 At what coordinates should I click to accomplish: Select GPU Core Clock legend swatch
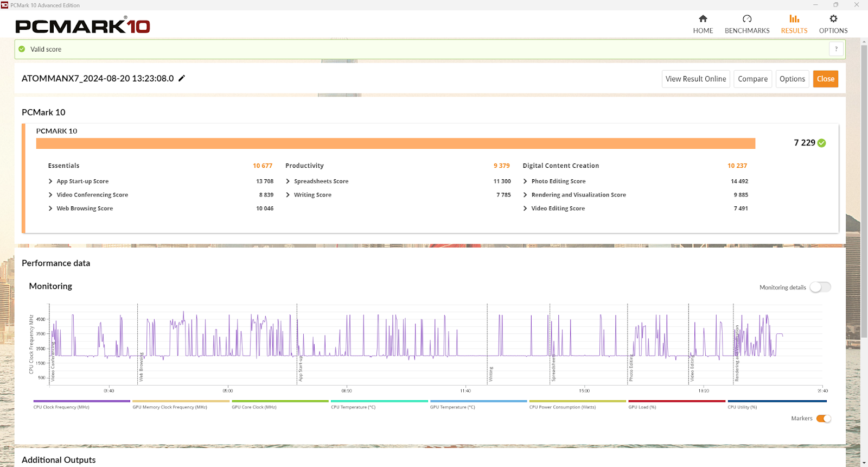click(280, 401)
